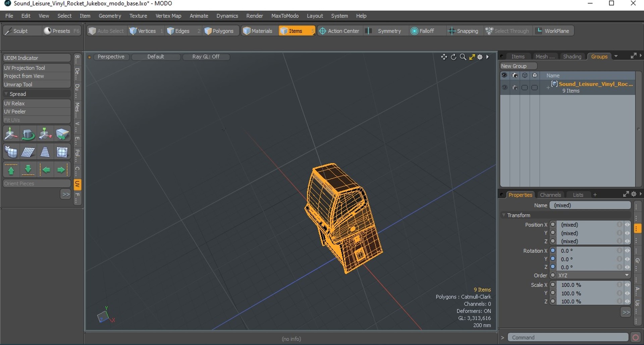Image resolution: width=644 pixels, height=345 pixels.
Task: Click the Unwrap Tool button
Action: pyautogui.click(x=37, y=85)
